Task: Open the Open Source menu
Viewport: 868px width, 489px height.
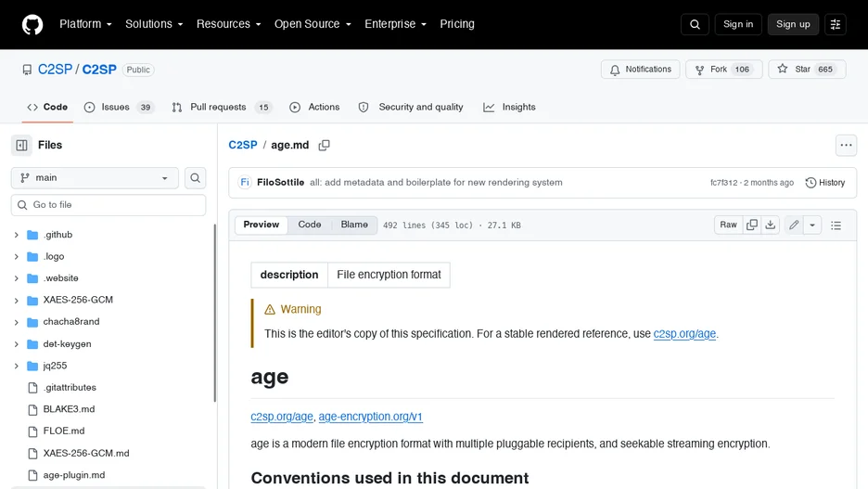Action: pyautogui.click(x=313, y=24)
